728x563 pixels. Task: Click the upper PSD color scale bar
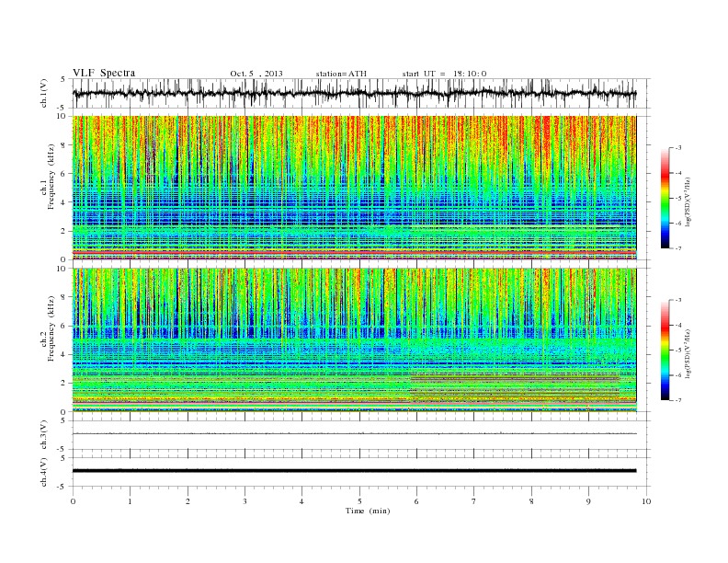665,198
